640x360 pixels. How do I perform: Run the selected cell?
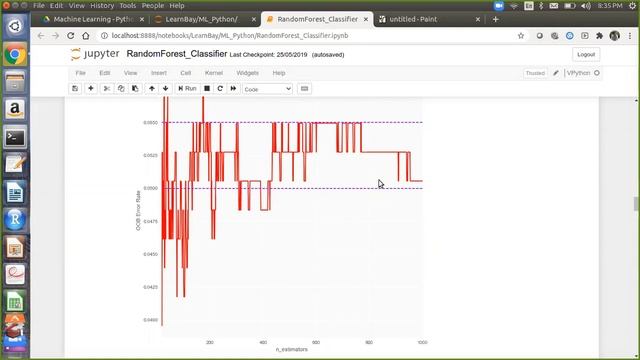[x=187, y=89]
